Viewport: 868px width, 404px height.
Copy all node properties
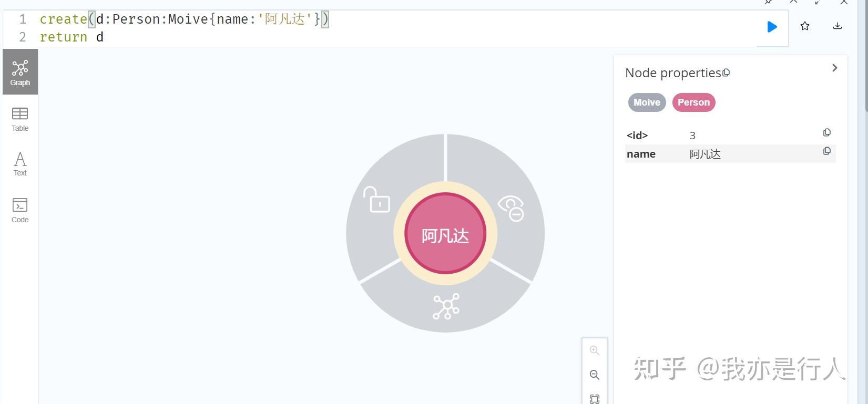(x=726, y=73)
